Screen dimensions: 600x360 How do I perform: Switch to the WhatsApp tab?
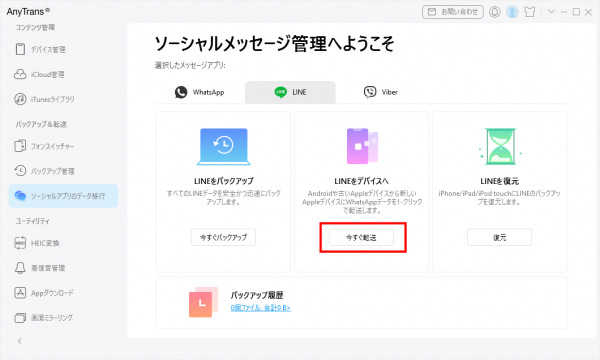pos(199,92)
